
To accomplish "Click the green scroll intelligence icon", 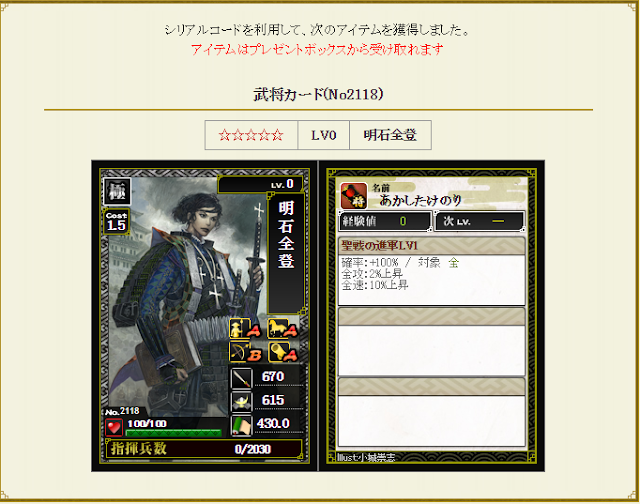I will coord(241,425).
